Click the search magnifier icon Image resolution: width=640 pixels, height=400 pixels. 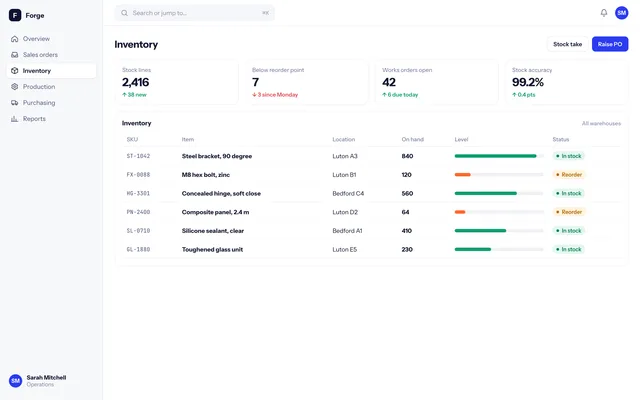click(x=124, y=13)
